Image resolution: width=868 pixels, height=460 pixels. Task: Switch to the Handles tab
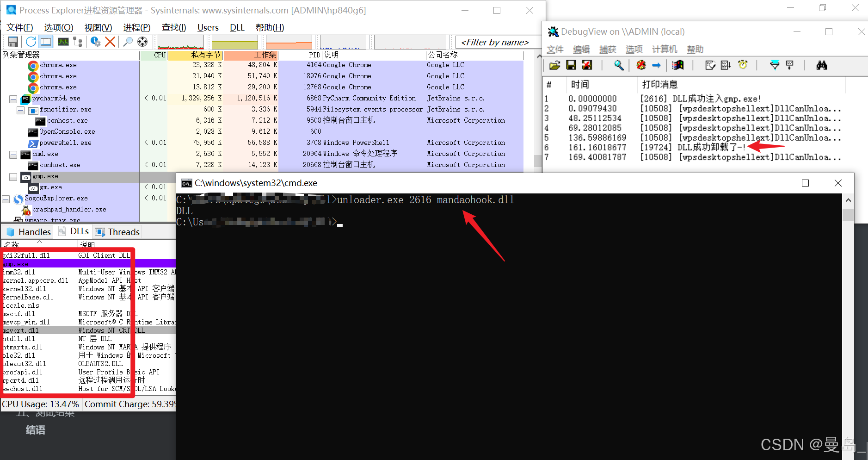[x=28, y=232]
